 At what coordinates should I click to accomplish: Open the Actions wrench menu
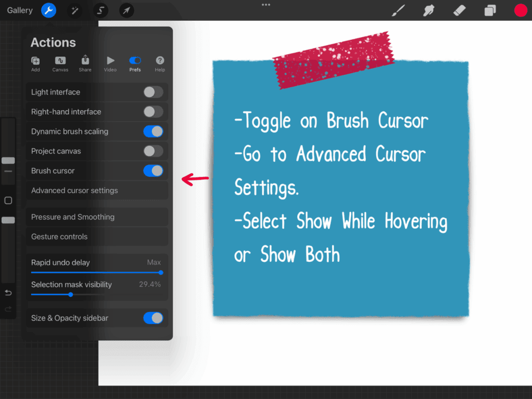[48, 10]
